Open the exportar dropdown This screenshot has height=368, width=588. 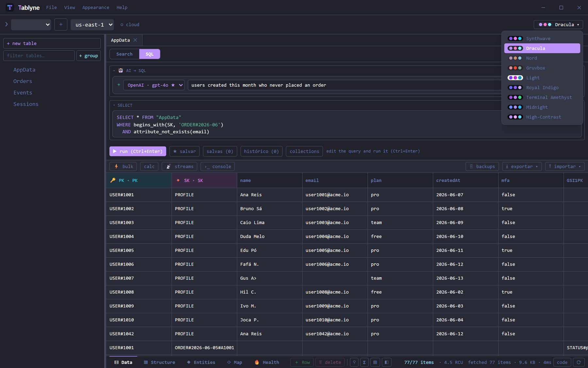(522, 166)
